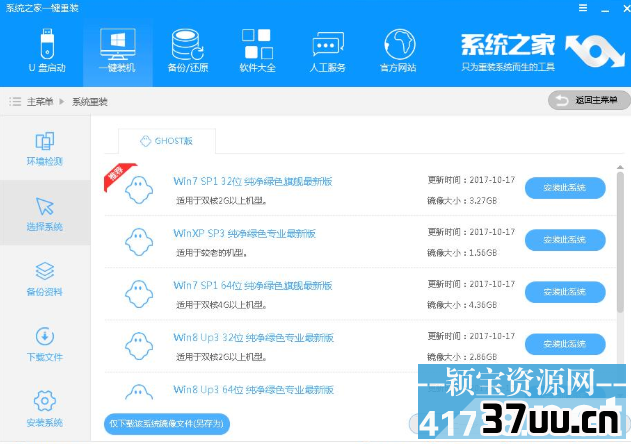Click text 适用于较老的机型。

[x=212, y=253]
